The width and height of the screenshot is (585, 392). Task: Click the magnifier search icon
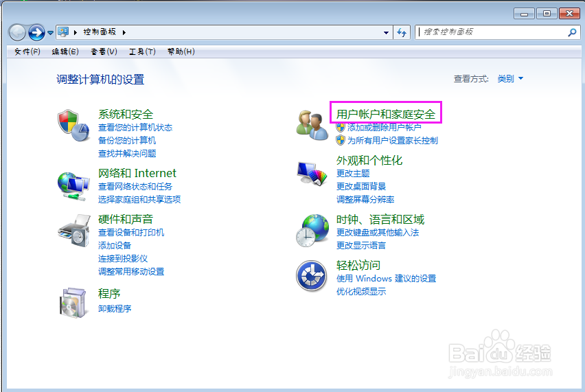(x=572, y=32)
